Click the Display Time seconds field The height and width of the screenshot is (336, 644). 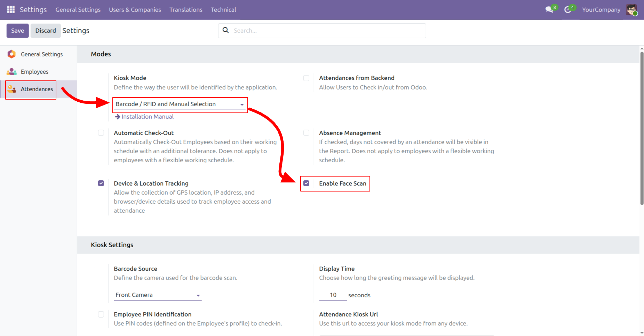pyautogui.click(x=333, y=295)
